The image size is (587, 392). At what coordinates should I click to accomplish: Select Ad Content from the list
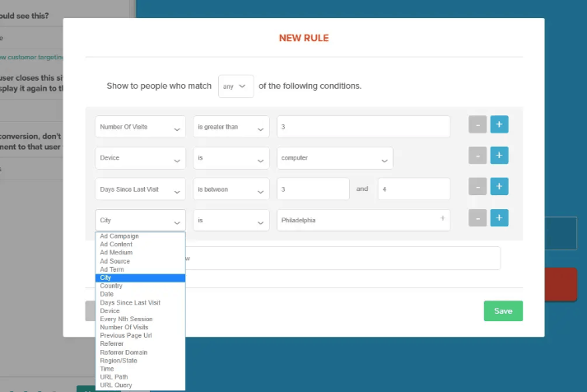tap(140, 244)
